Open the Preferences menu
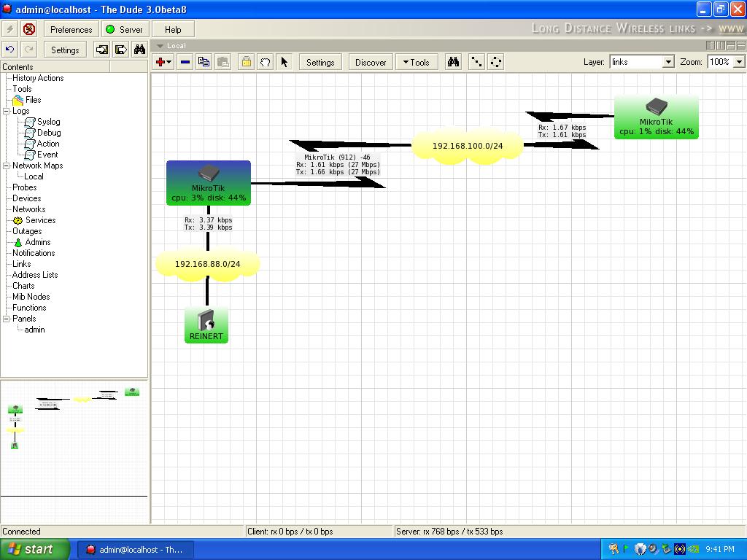Image resolution: width=747 pixels, height=560 pixels. 71,29
